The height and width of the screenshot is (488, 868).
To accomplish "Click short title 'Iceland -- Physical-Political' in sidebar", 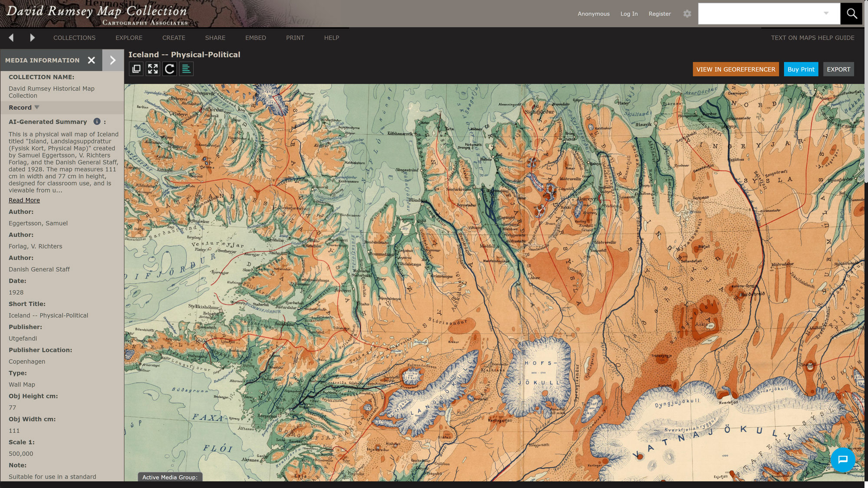I will (x=48, y=315).
